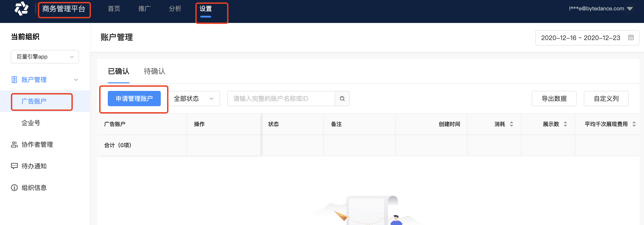Open the 巨量引擎app organization dropdown
This screenshot has width=644, height=225.
[x=45, y=57]
